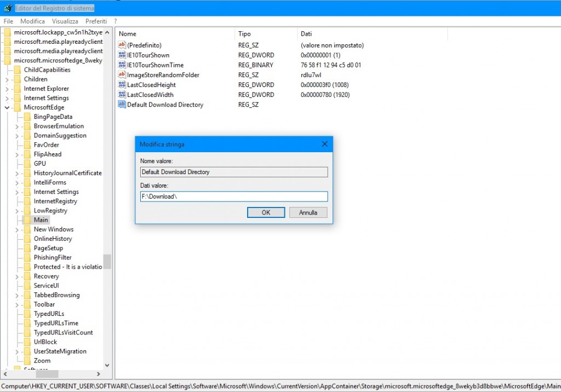
Task: Click the tree scroll down arrow
Action: point(107,365)
